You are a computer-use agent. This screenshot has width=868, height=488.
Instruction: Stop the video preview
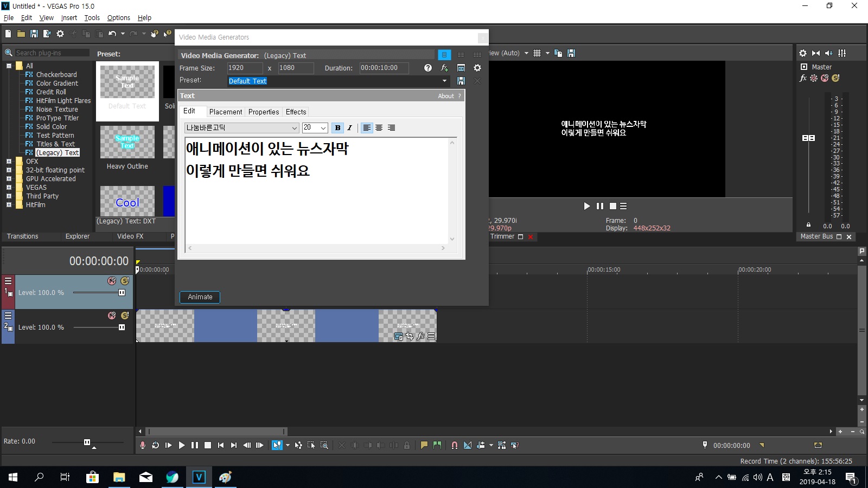[x=613, y=206]
